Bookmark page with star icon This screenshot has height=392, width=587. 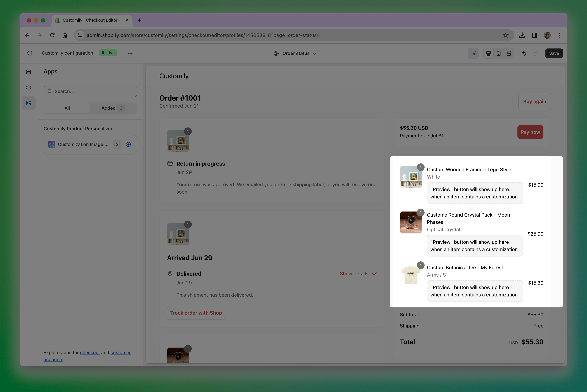pos(506,35)
